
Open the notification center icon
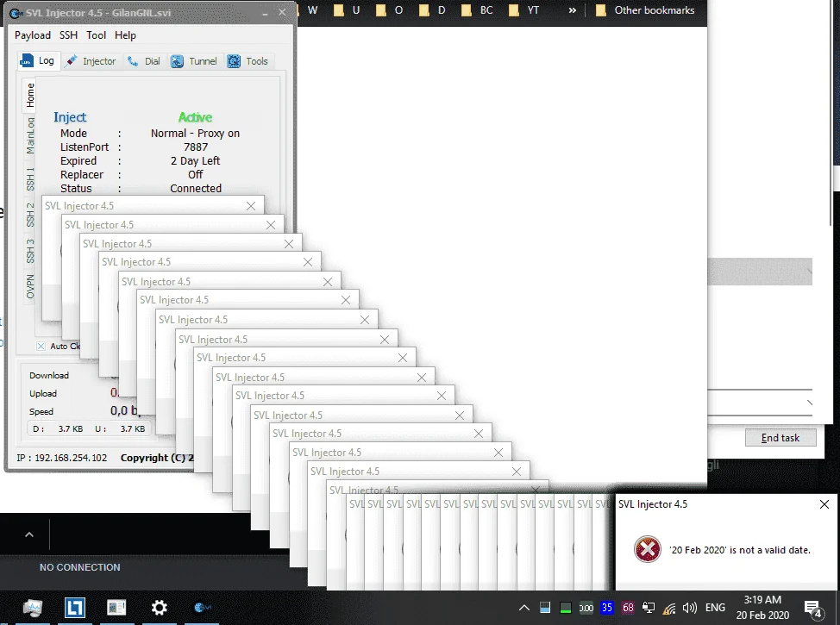(x=813, y=608)
